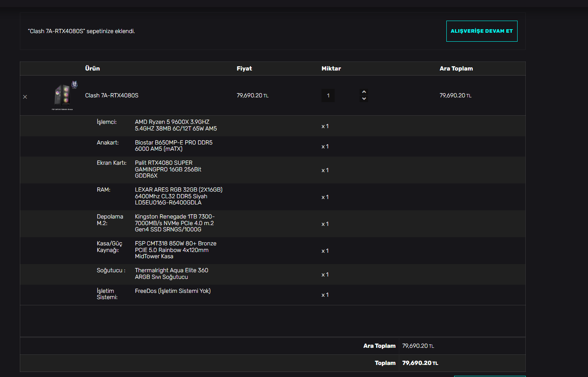Select the x 1 quantity in the Depolama row
This screenshot has height=377, width=588.
tap(325, 224)
